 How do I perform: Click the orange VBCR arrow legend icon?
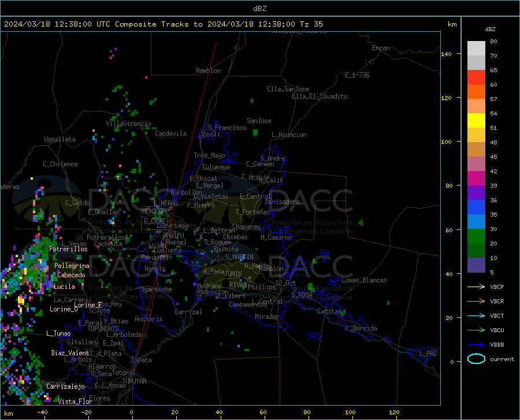pyautogui.click(x=476, y=301)
